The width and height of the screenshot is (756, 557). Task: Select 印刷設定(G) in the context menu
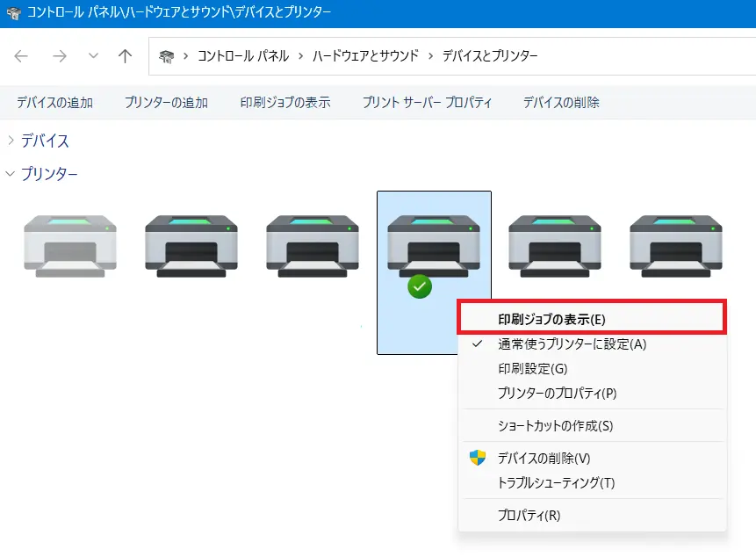pyautogui.click(x=532, y=369)
